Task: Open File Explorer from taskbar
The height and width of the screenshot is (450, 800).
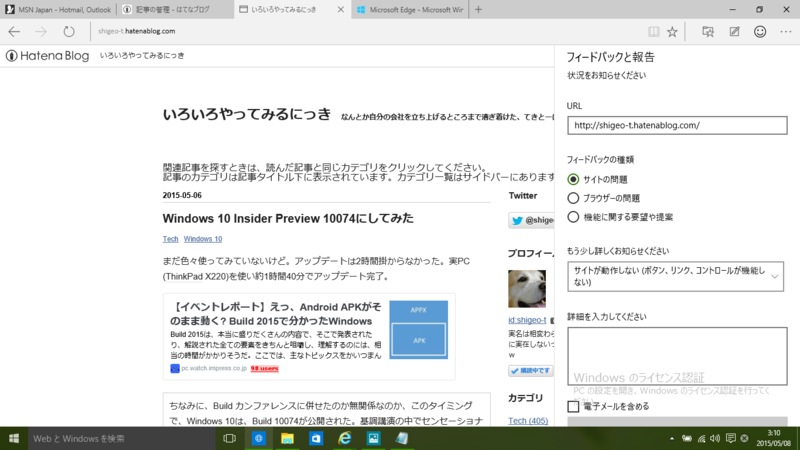Action: click(x=287, y=438)
